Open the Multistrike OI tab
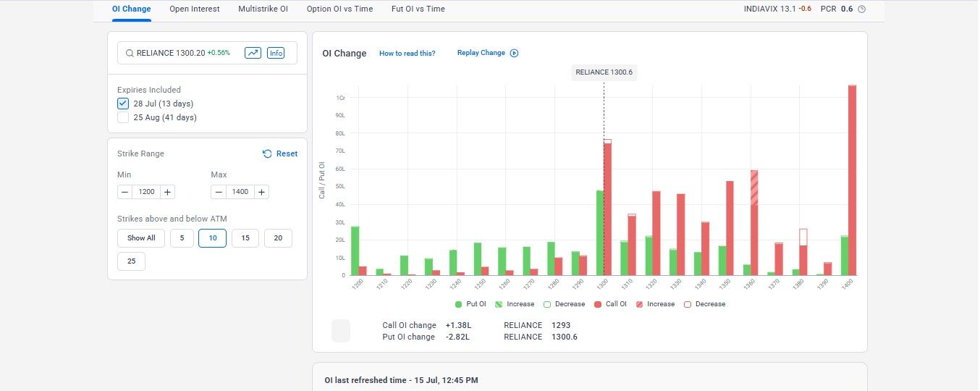The image size is (980, 391). [263, 9]
